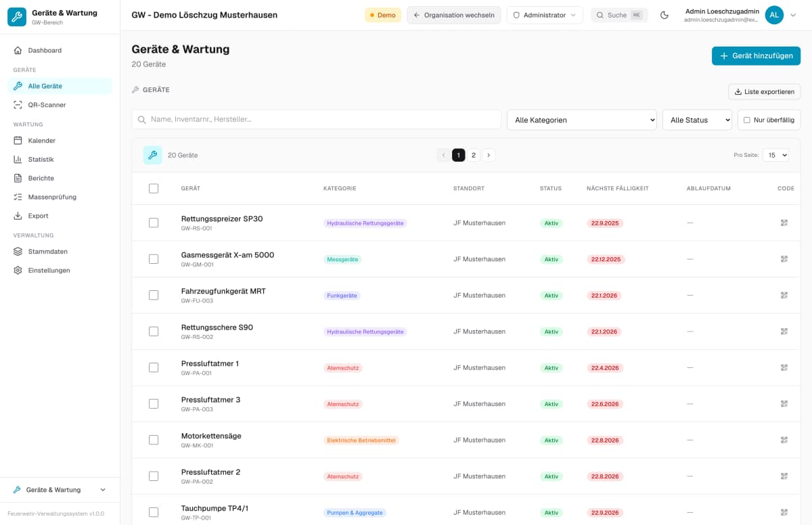Open Pressluftatmer 3 device name

pyautogui.click(x=210, y=400)
